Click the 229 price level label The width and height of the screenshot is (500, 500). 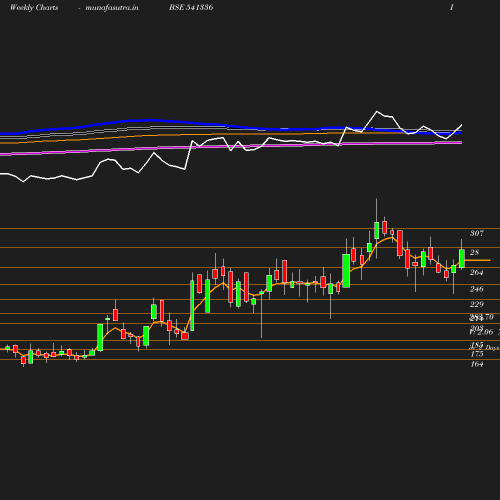tap(477, 304)
